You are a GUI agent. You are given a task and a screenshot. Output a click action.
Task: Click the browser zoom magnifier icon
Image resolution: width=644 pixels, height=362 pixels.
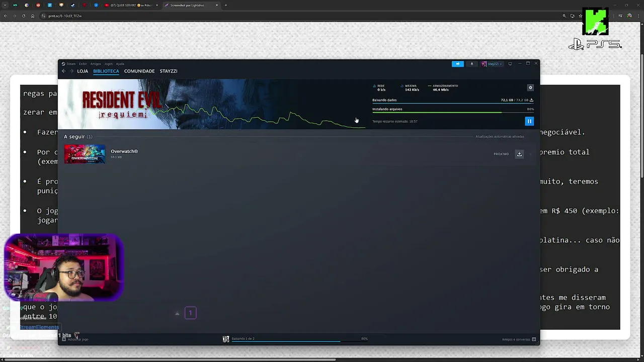(x=564, y=16)
